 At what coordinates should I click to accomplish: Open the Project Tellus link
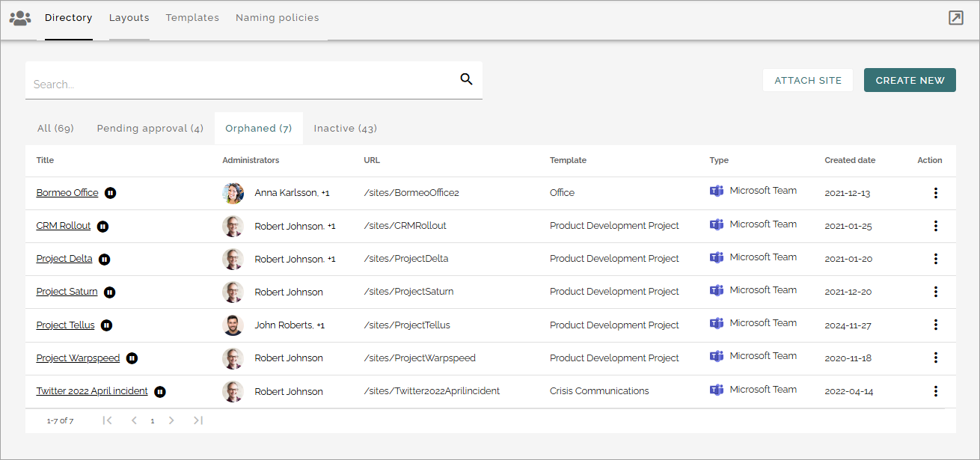point(66,325)
